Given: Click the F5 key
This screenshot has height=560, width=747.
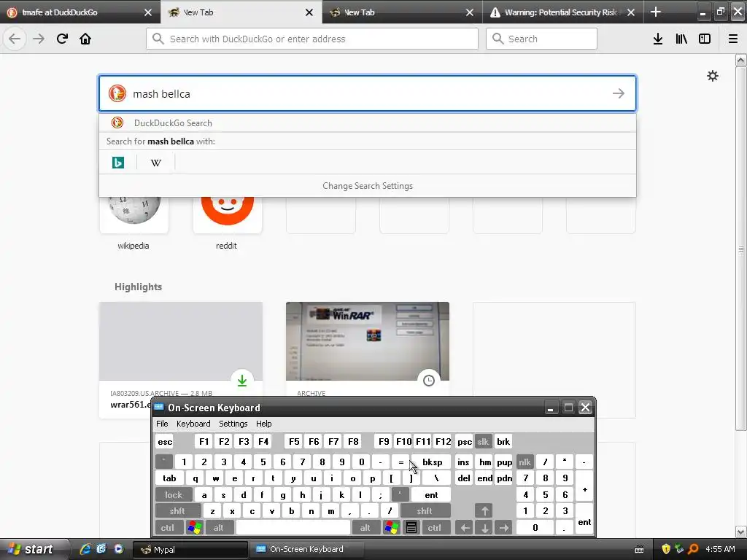Looking at the screenshot, I should click(x=294, y=441).
